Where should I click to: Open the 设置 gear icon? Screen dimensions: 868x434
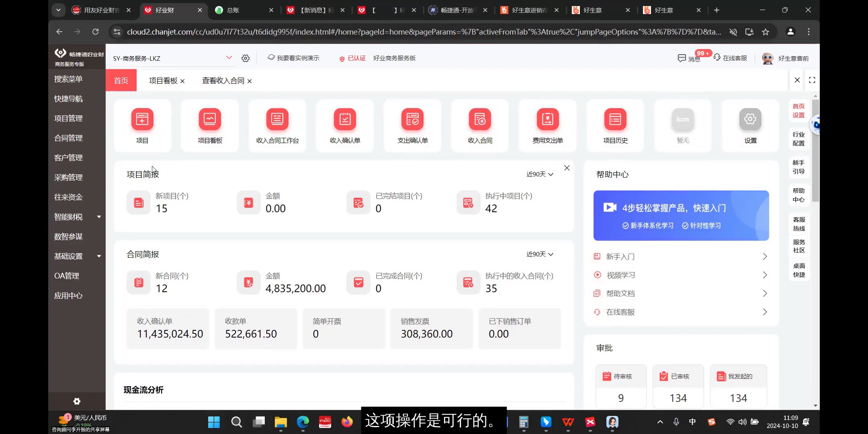(x=750, y=119)
